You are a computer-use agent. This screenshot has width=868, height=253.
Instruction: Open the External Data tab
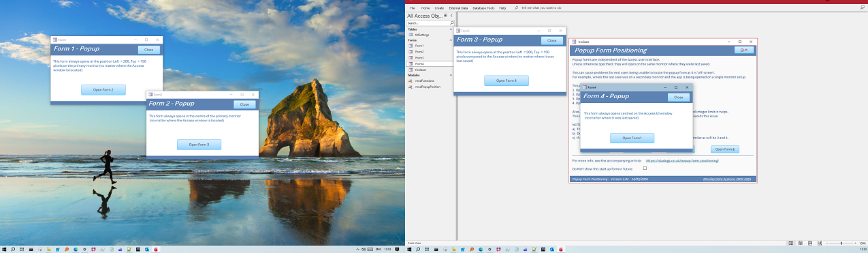(x=458, y=8)
